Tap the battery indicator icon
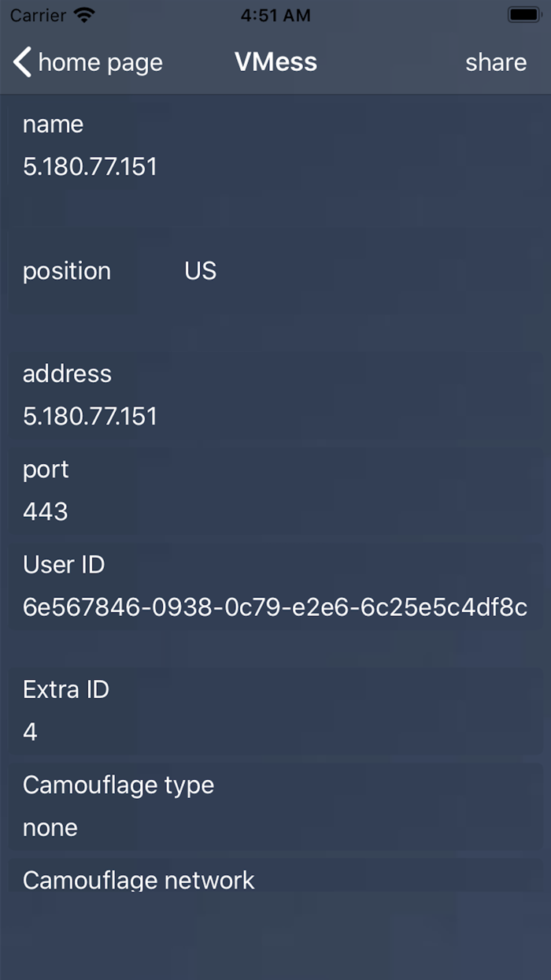 (x=523, y=15)
